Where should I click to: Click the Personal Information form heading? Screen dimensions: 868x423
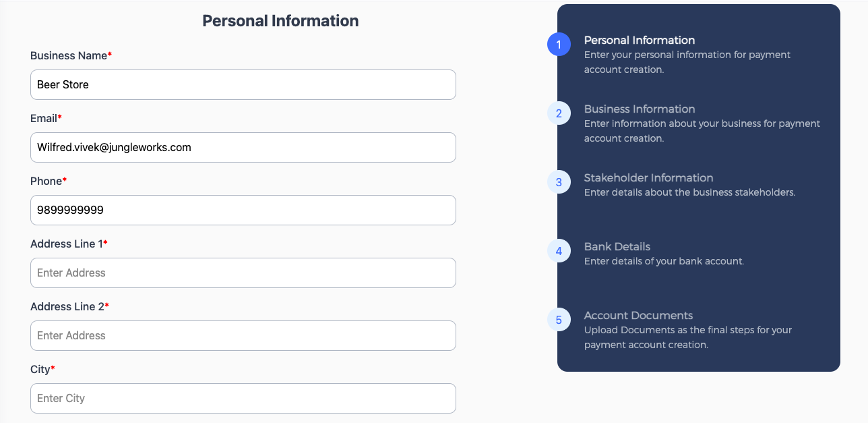pyautogui.click(x=280, y=21)
